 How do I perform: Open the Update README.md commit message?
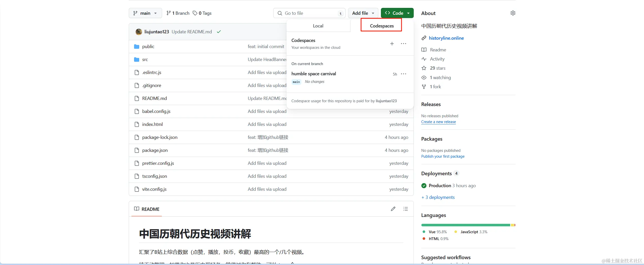192,32
